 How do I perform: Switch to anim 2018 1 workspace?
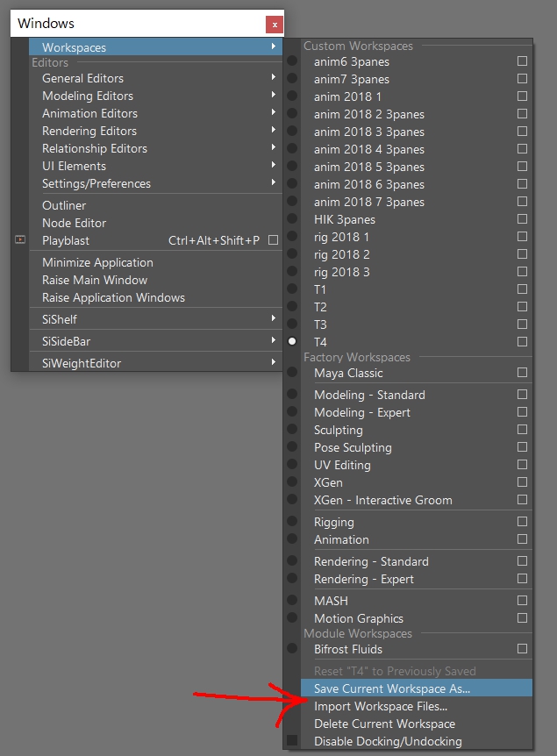tap(347, 96)
